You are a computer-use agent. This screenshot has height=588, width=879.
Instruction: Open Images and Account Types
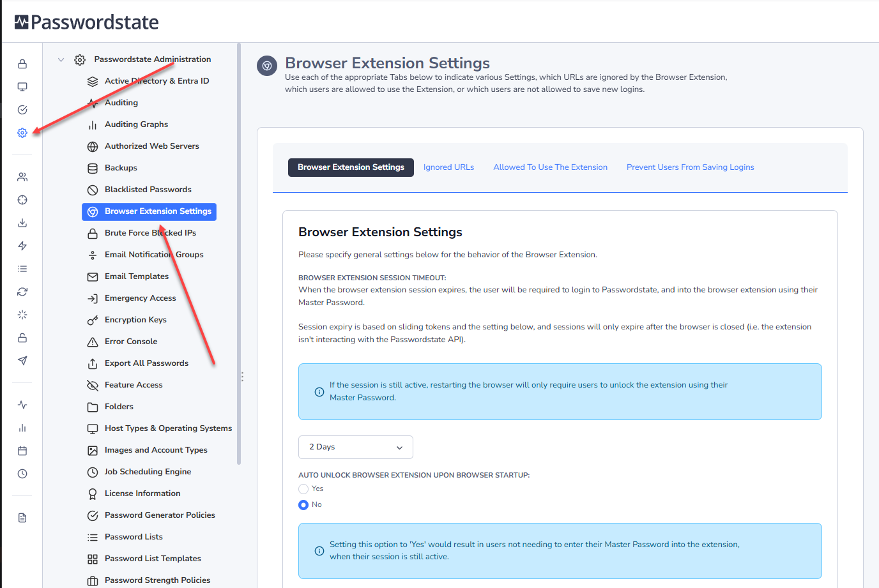tap(156, 450)
